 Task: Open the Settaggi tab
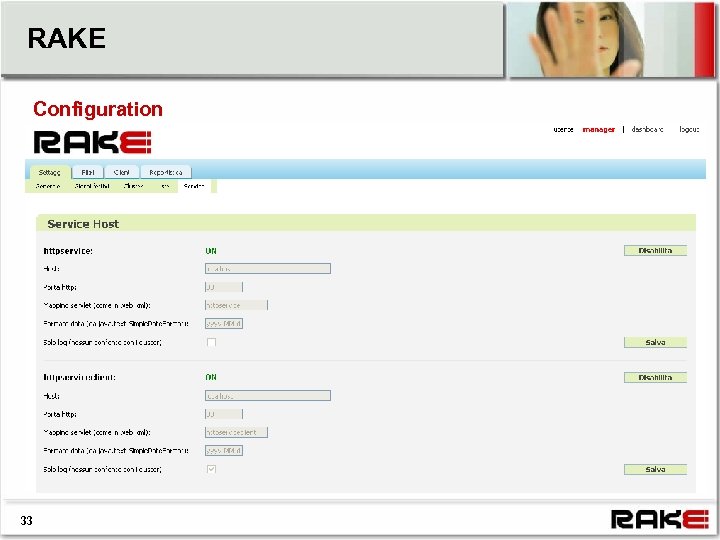50,172
